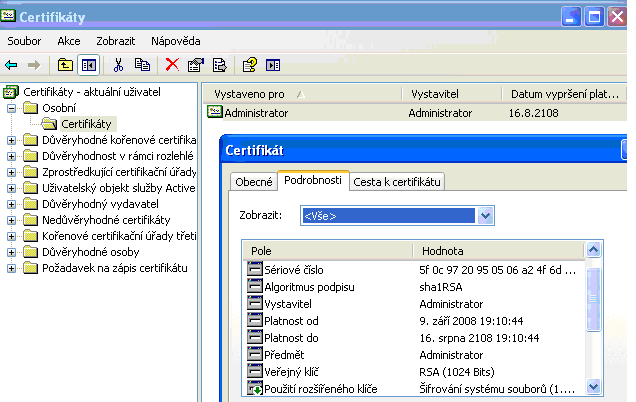The image size is (636, 402).
Task: Open Properties via the toolbar icon
Action: (x=196, y=65)
